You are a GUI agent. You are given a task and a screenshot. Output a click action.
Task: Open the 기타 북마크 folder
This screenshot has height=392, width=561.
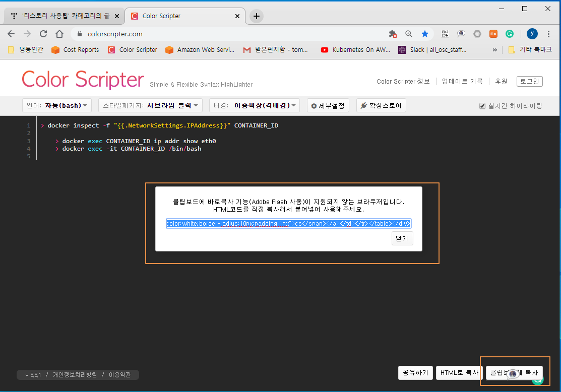[530, 50]
